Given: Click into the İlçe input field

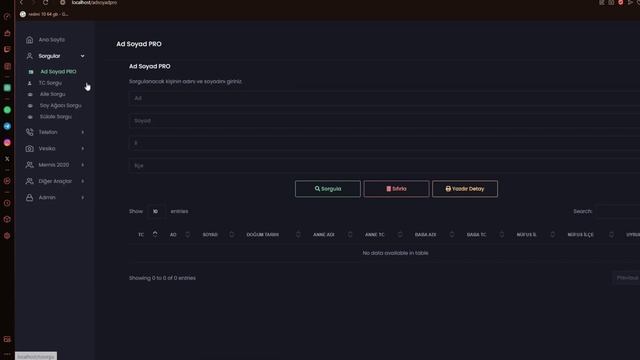Looking at the screenshot, I should point(384,166).
